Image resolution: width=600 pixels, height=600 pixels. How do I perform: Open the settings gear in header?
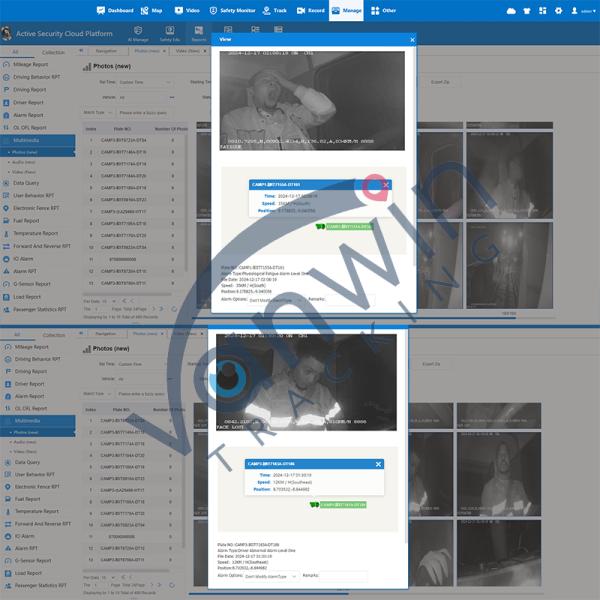[x=558, y=10]
